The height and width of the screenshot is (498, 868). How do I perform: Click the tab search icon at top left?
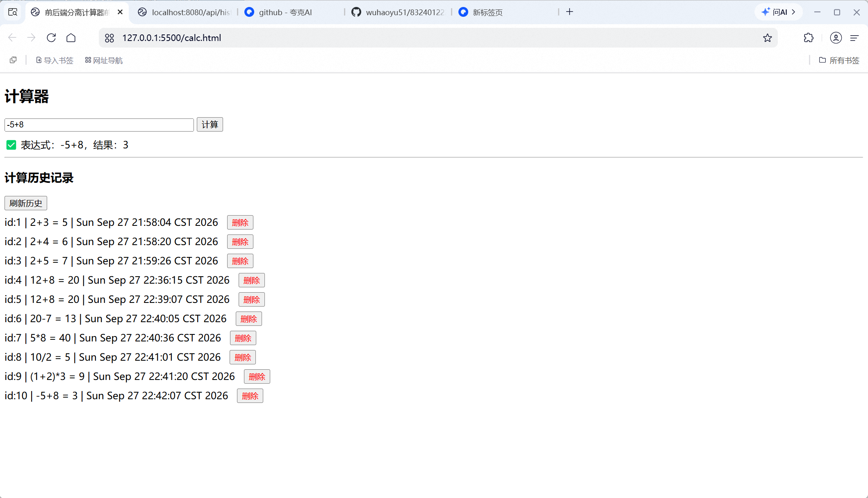13,12
